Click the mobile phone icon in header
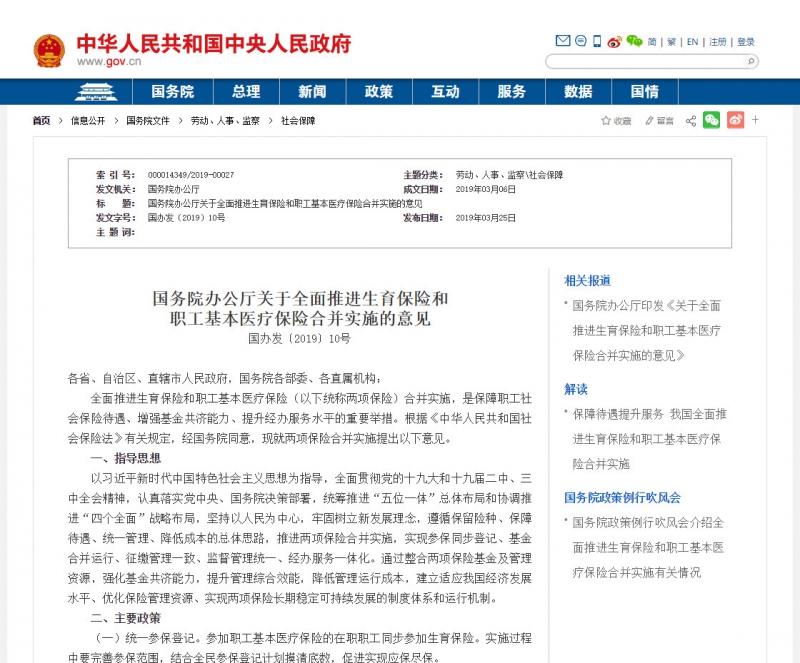Viewport: 800px width, 663px height. [597, 41]
